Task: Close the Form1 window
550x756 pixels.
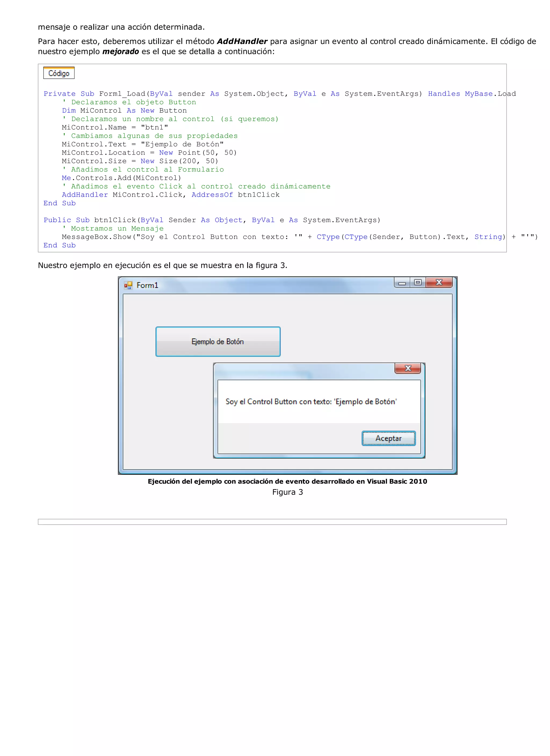Action: 439,282
